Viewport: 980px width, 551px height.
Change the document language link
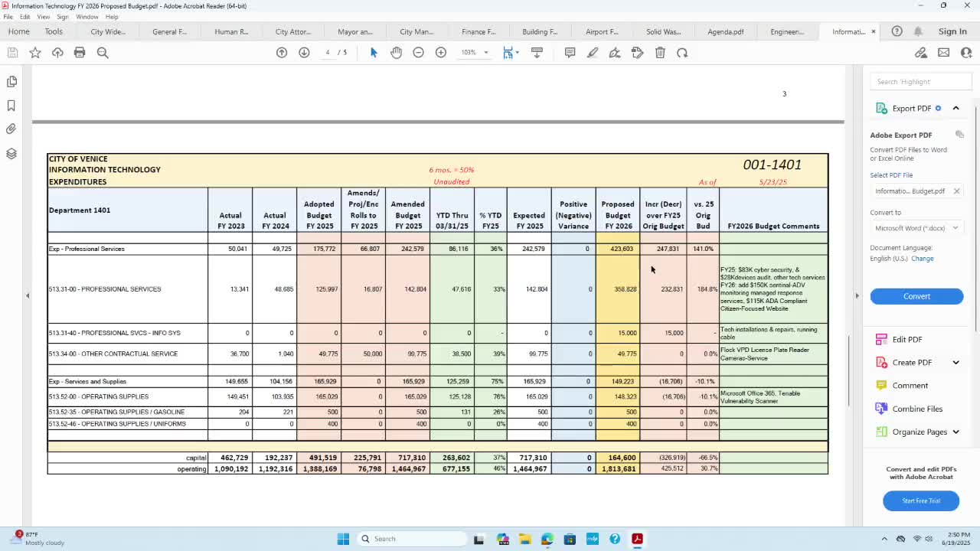[x=923, y=259]
